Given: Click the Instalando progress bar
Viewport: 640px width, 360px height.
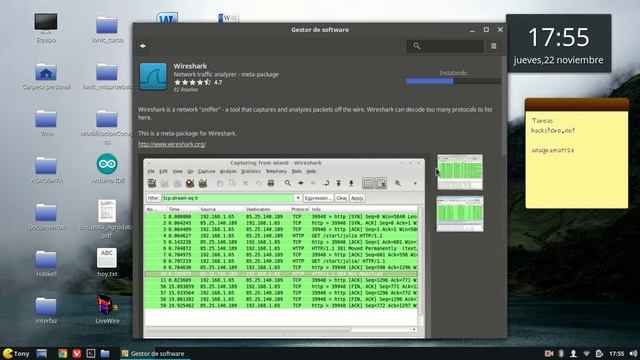Looking at the screenshot, I should click(x=453, y=81).
